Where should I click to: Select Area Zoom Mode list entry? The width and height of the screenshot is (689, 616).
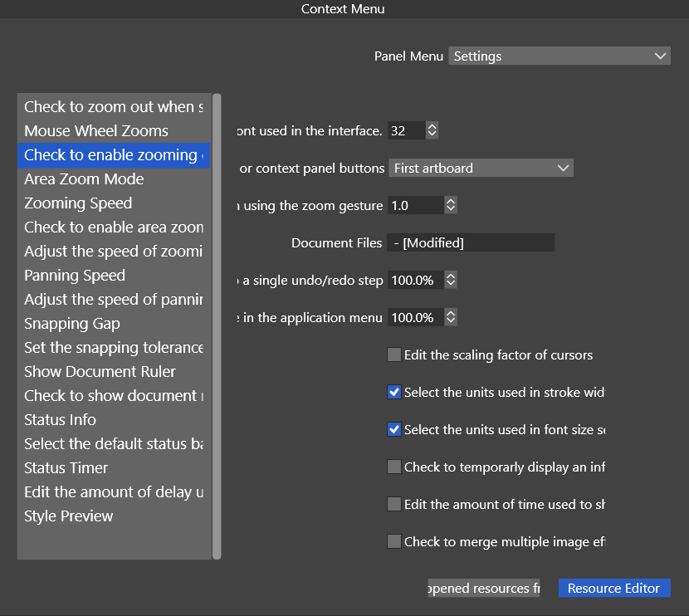tap(84, 179)
